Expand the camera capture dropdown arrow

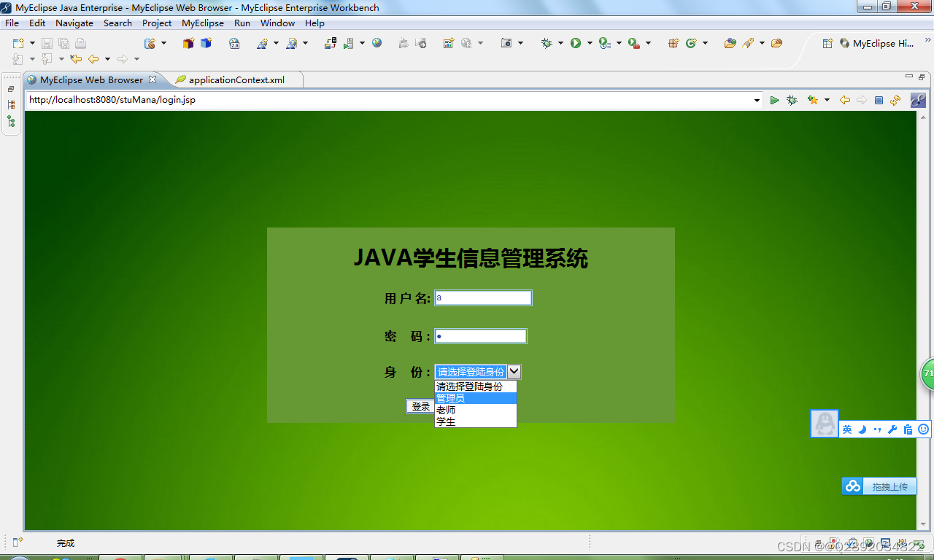pos(520,44)
